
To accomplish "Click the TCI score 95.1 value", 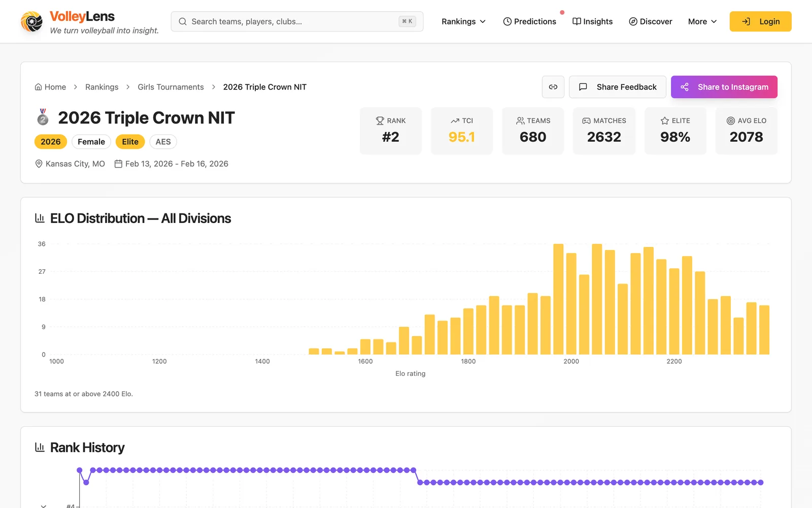I will 462,137.
